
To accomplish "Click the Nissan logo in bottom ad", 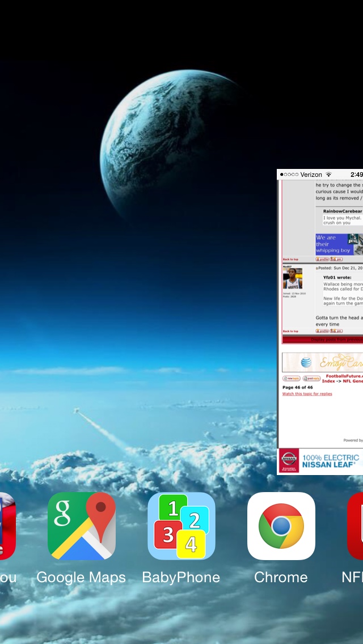I will pyautogui.click(x=289, y=460).
